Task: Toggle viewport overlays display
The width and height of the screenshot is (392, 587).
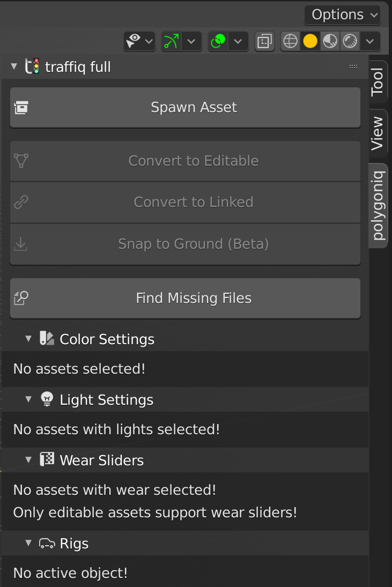Action: (218, 41)
